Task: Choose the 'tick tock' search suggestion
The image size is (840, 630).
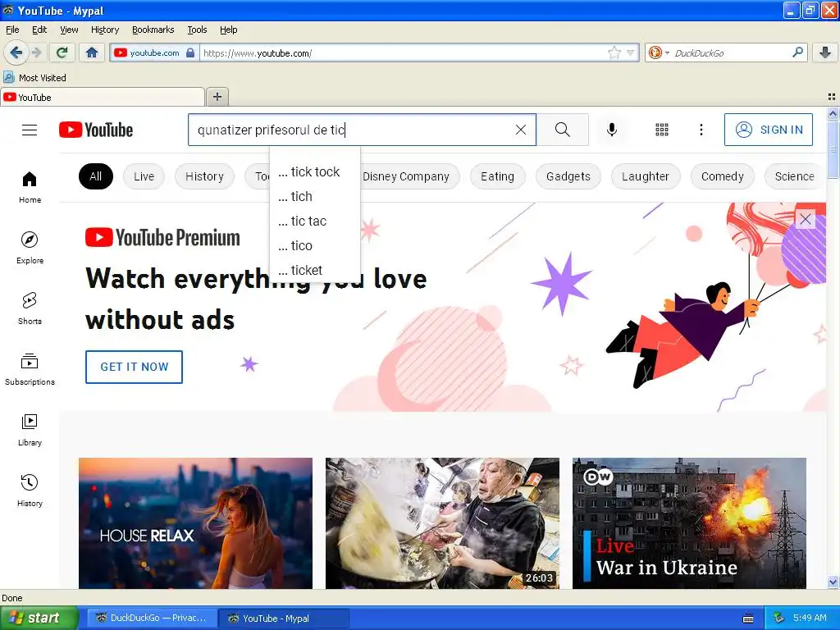Action: (315, 171)
